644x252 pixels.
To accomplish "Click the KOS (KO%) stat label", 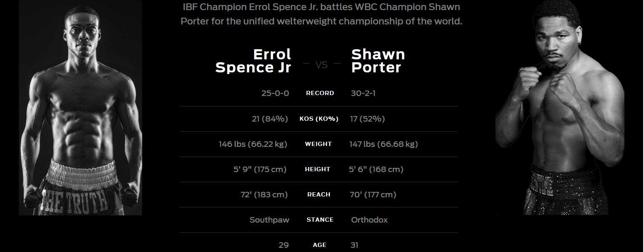I will click(319, 119).
